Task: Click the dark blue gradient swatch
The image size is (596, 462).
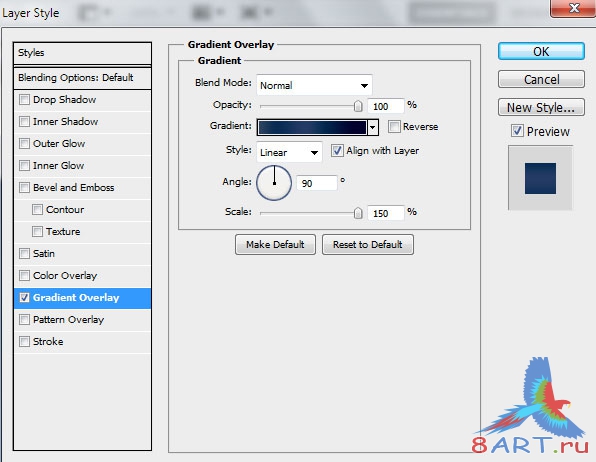Action: (x=312, y=127)
